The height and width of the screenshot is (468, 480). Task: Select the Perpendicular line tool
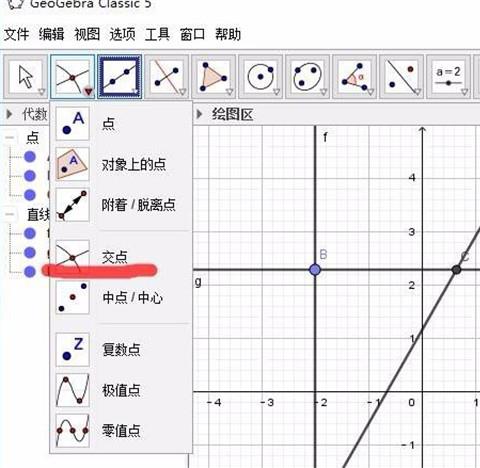pos(167,77)
